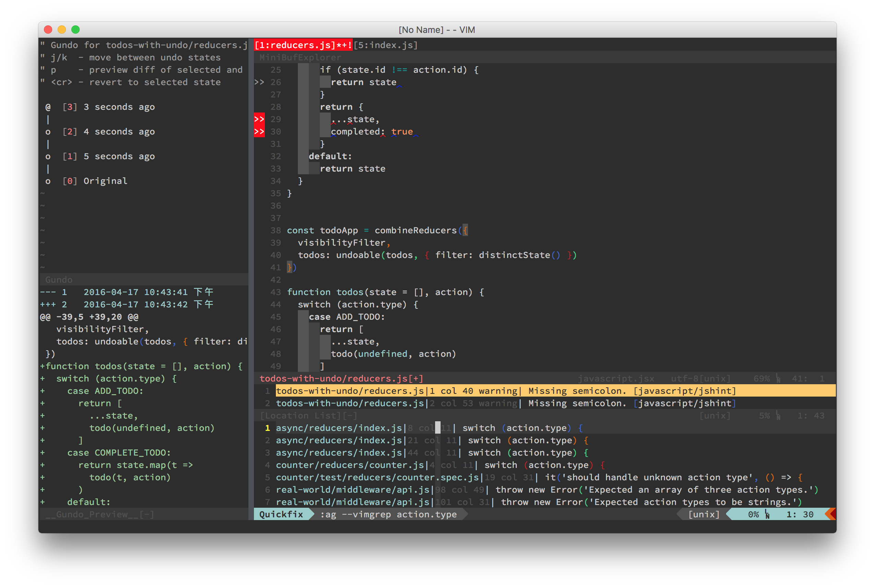Place cursor on line 38 const todoApp
The width and height of the screenshot is (875, 588).
(322, 230)
